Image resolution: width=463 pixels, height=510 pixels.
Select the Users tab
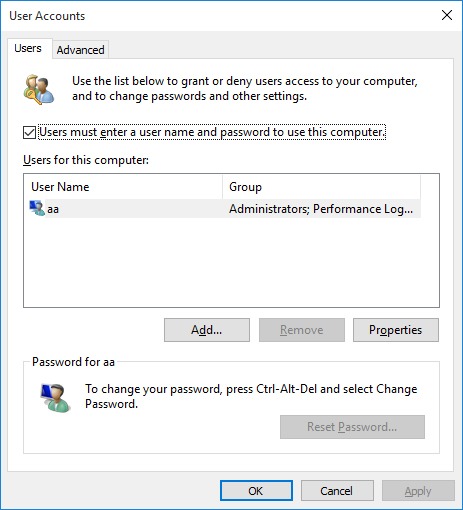pos(28,48)
